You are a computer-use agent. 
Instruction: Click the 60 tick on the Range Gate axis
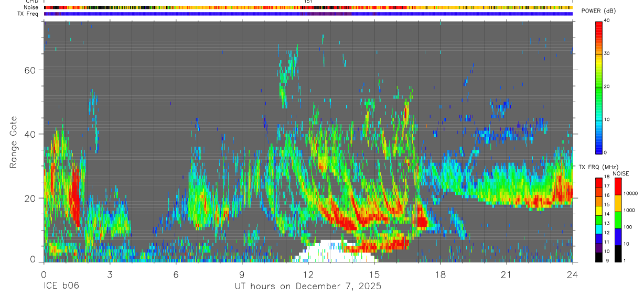click(x=30, y=70)
